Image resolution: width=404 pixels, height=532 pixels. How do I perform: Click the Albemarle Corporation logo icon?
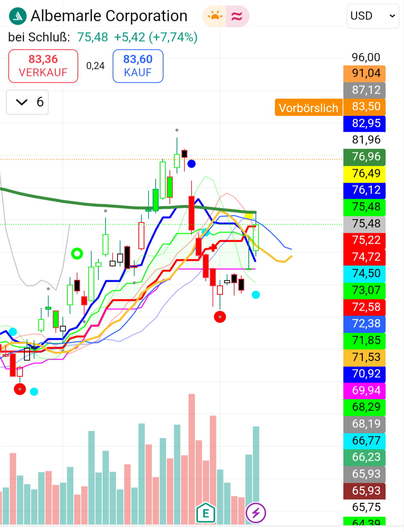click(18, 16)
